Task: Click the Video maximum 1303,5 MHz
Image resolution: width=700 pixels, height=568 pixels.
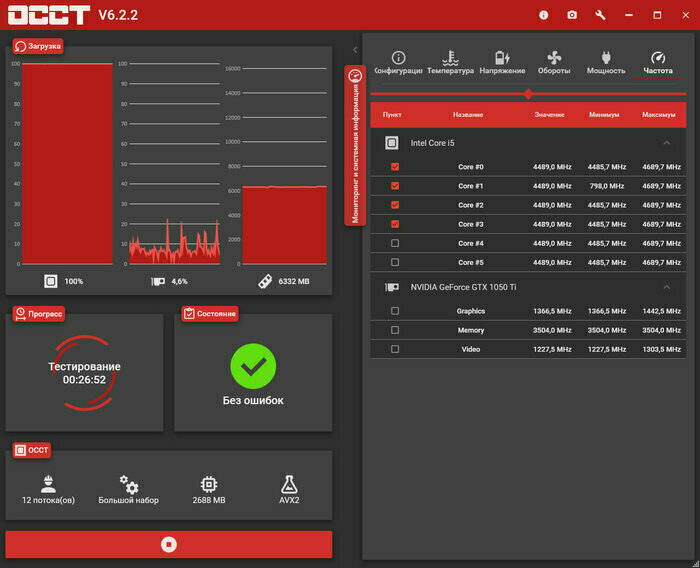Action: click(x=662, y=349)
